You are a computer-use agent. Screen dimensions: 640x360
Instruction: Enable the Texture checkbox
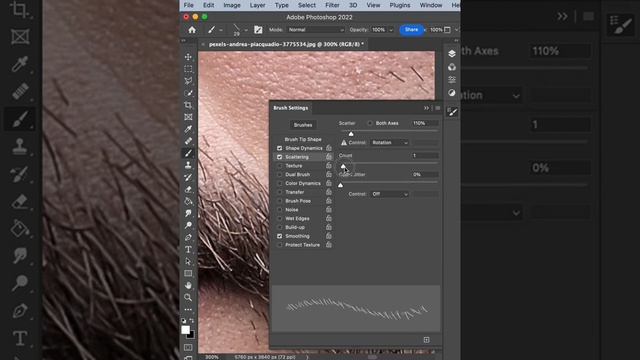pyautogui.click(x=280, y=166)
